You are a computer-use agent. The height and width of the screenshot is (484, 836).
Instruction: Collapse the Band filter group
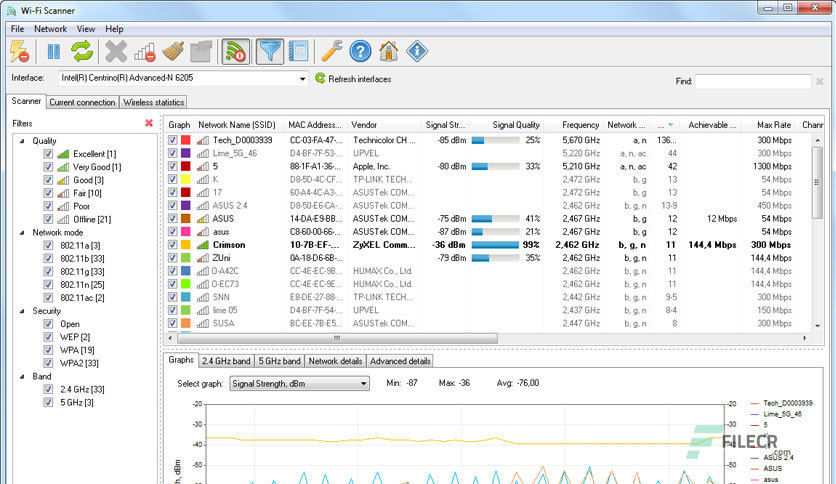pyautogui.click(x=22, y=376)
